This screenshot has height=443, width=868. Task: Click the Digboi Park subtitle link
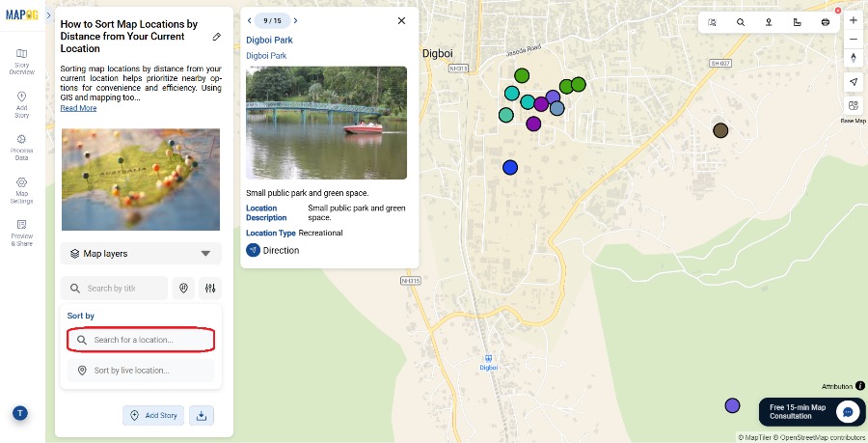[266, 55]
